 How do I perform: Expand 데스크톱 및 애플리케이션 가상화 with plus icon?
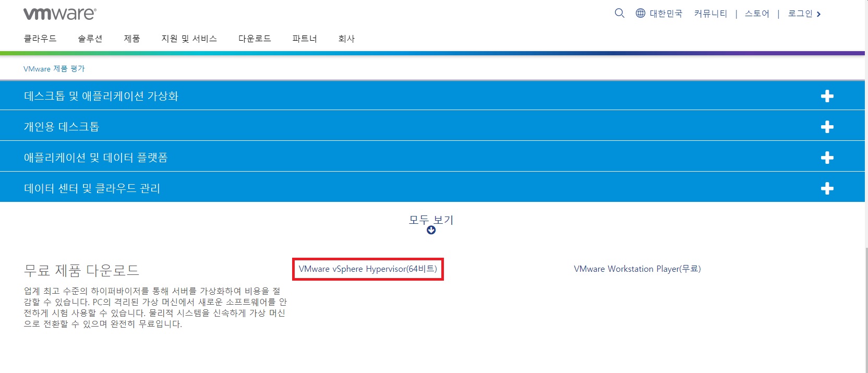(827, 96)
